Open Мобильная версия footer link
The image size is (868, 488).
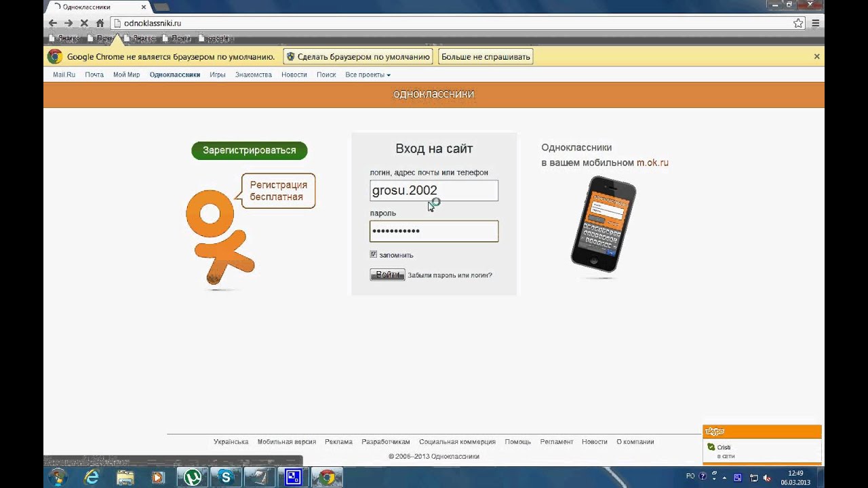point(287,442)
